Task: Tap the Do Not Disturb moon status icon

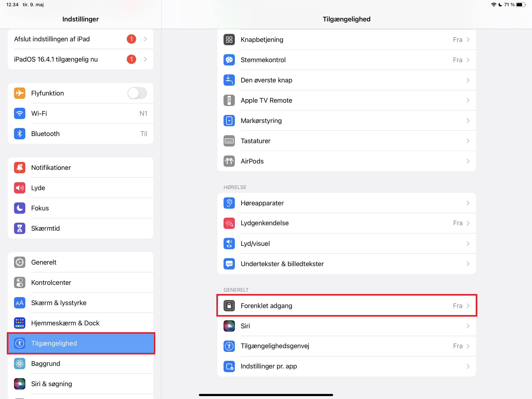Action: (x=500, y=4)
